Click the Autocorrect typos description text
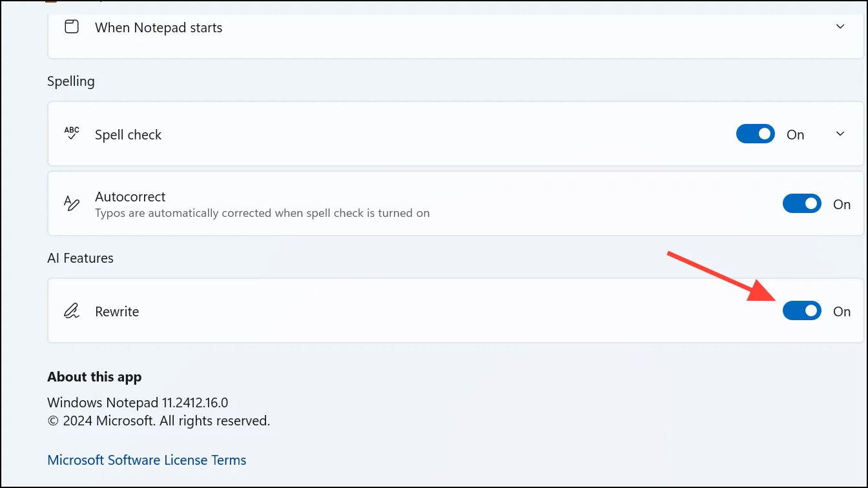Viewport: 868px width, 488px height. tap(262, 213)
